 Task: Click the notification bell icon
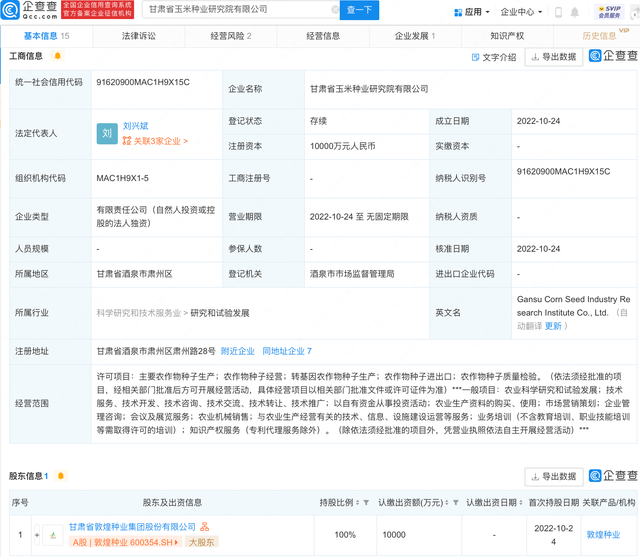[x=559, y=12]
